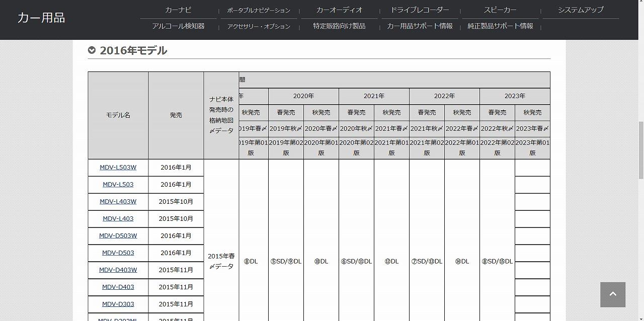Click the 発売 column header
Screen dimensions: 644x321
tap(176, 115)
